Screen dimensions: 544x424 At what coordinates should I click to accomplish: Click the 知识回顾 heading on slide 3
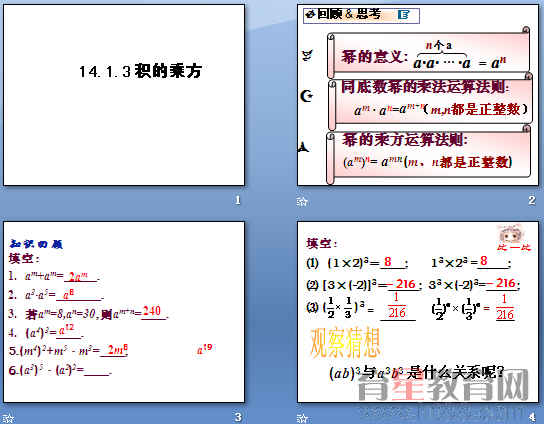pyautogui.click(x=36, y=244)
